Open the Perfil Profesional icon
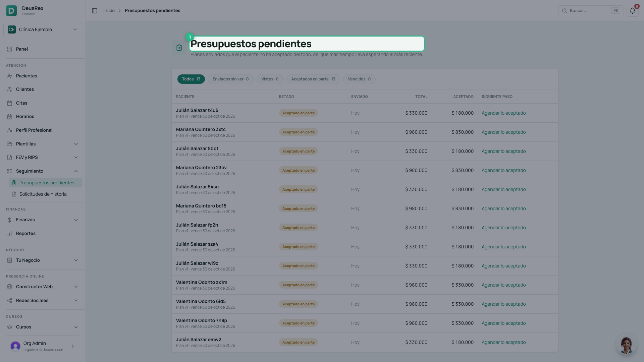Image resolution: width=644 pixels, height=362 pixels. point(9,130)
